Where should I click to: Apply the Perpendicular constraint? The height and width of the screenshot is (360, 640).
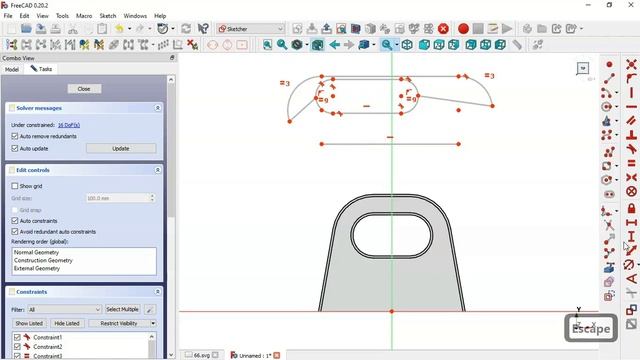[x=631, y=134]
